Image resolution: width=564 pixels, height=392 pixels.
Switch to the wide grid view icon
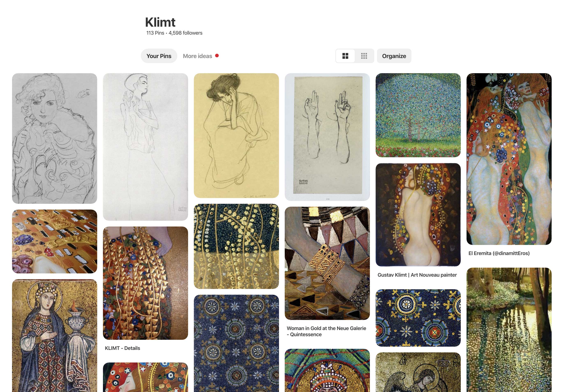pyautogui.click(x=345, y=56)
